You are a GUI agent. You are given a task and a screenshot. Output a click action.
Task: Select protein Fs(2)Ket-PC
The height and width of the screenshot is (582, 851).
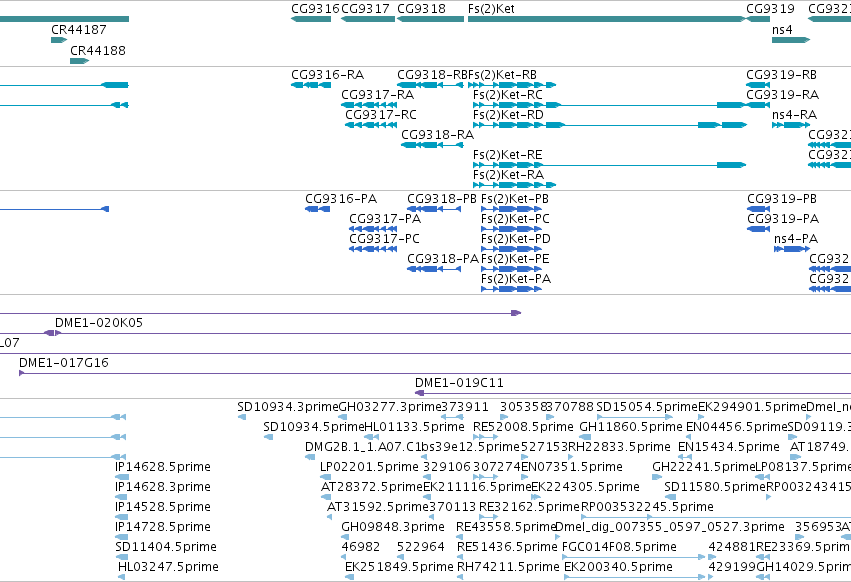pos(511,229)
